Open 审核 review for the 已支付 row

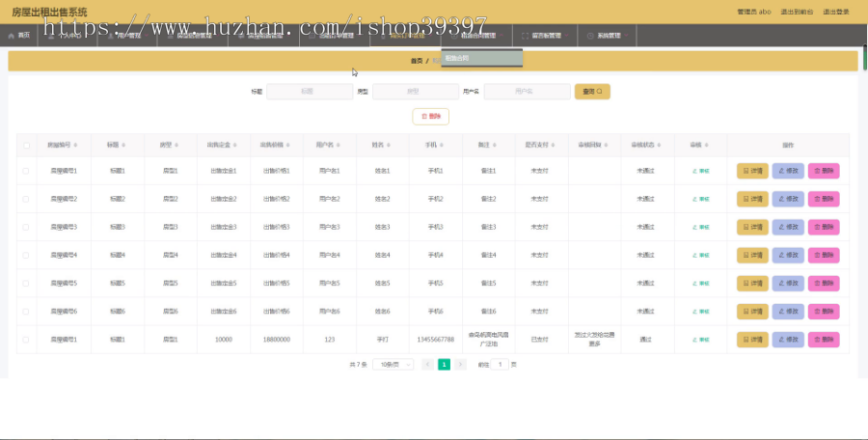(701, 340)
